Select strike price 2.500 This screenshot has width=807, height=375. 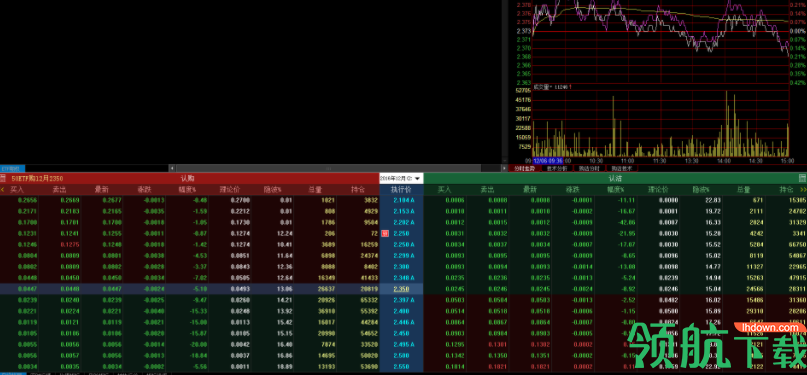(401, 355)
